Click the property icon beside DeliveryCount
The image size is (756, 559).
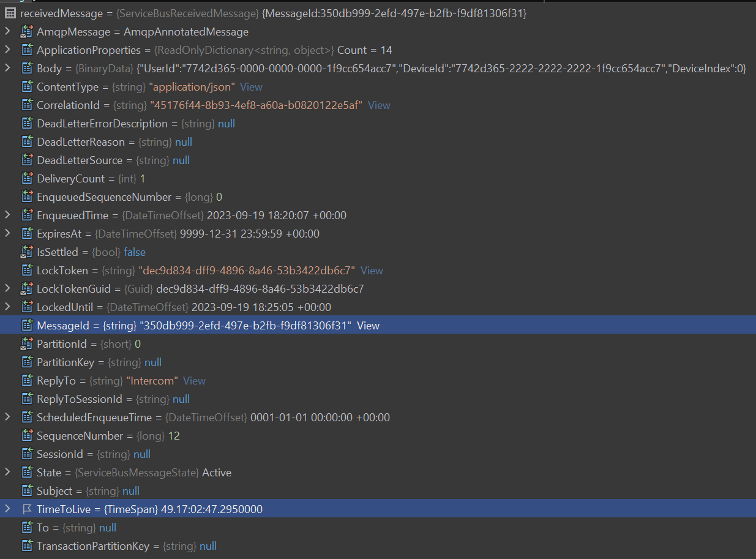28,178
